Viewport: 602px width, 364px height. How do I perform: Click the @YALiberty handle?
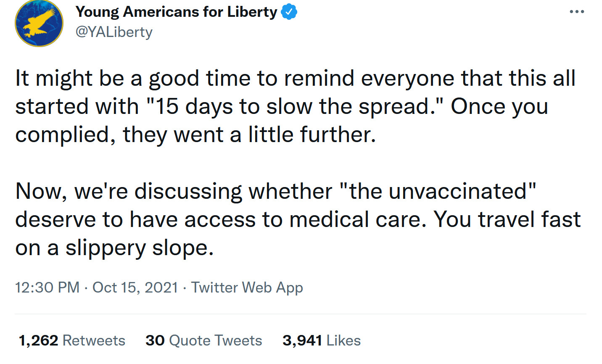(x=114, y=32)
